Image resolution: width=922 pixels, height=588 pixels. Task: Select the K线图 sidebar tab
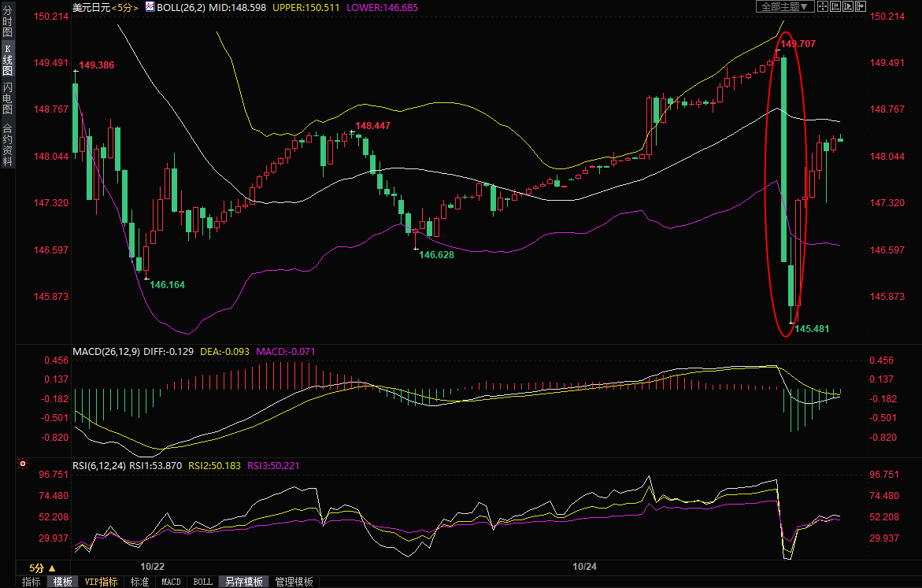[x=8, y=60]
